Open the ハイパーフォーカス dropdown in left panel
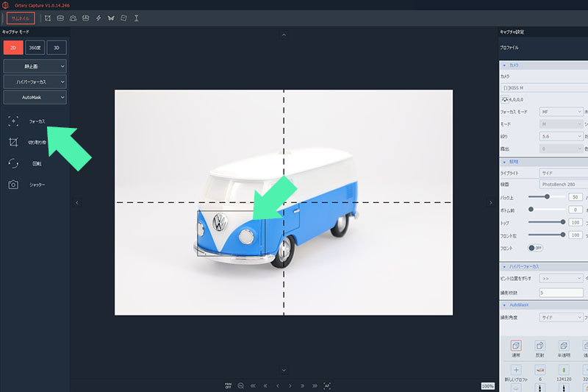The image size is (588, 392). tap(35, 82)
